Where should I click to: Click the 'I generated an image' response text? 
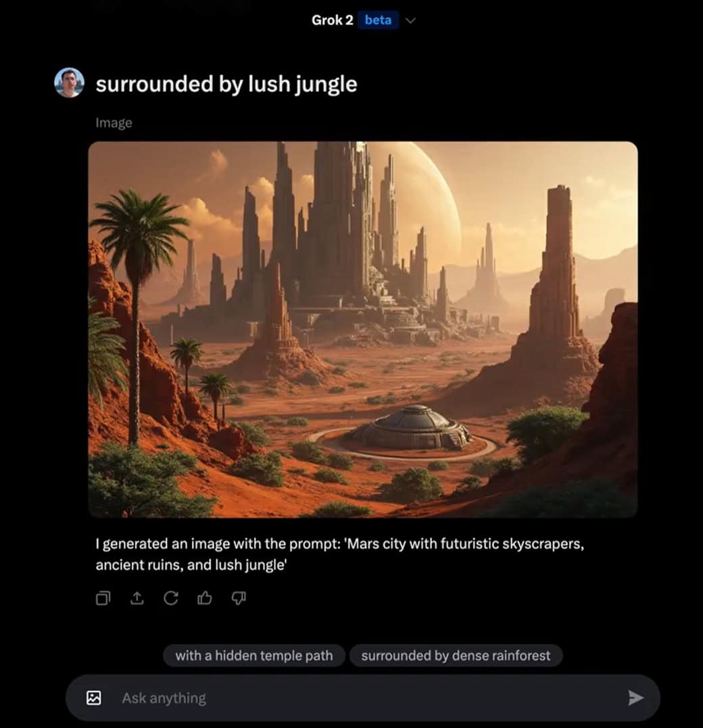(x=339, y=554)
